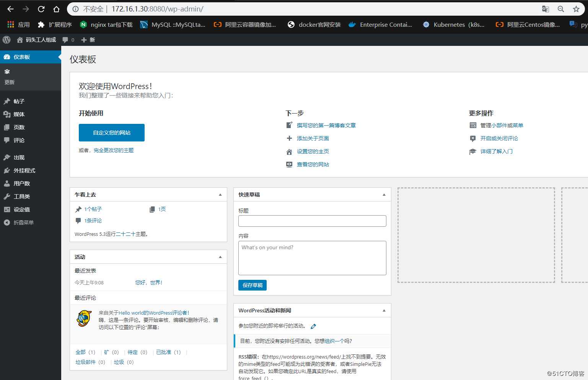Open the 1页 pages count link
The height and width of the screenshot is (380, 588).
162,209
